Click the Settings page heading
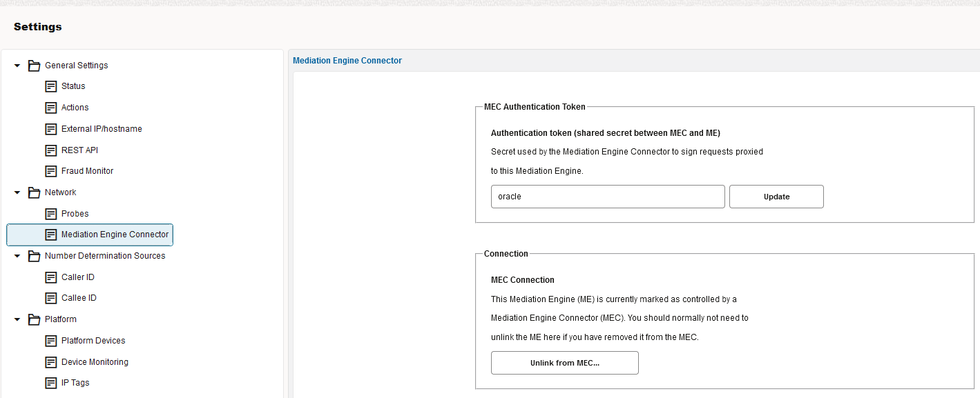The width and height of the screenshot is (980, 398). (x=37, y=27)
